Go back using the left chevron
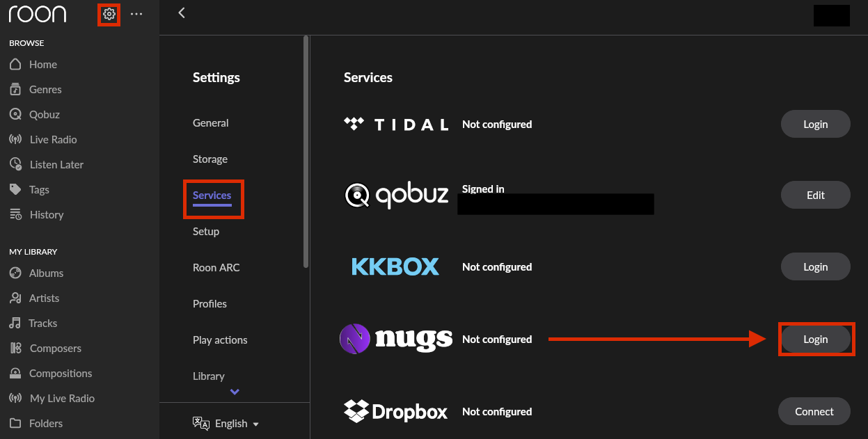This screenshot has width=868, height=439. (182, 13)
